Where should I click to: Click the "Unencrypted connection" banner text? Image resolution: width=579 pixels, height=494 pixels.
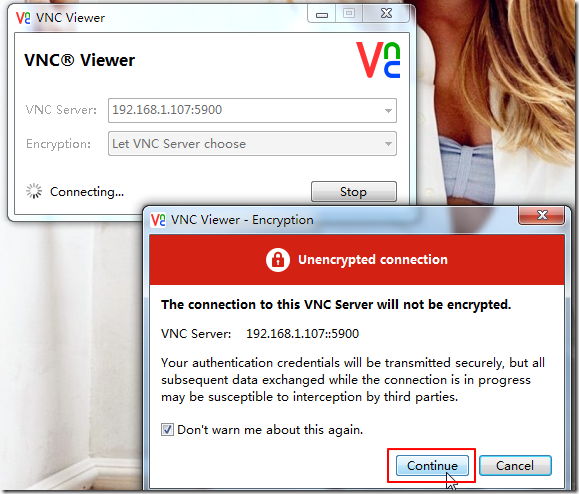(x=373, y=260)
